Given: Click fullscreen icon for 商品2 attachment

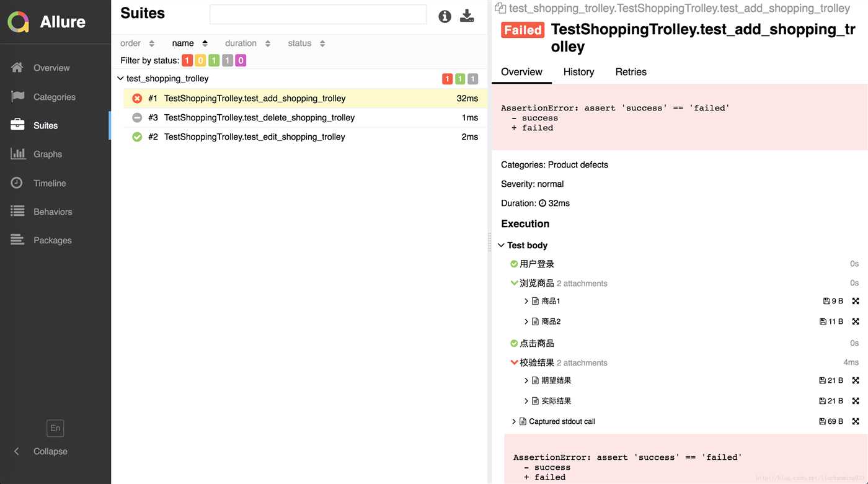Looking at the screenshot, I should pos(856,321).
